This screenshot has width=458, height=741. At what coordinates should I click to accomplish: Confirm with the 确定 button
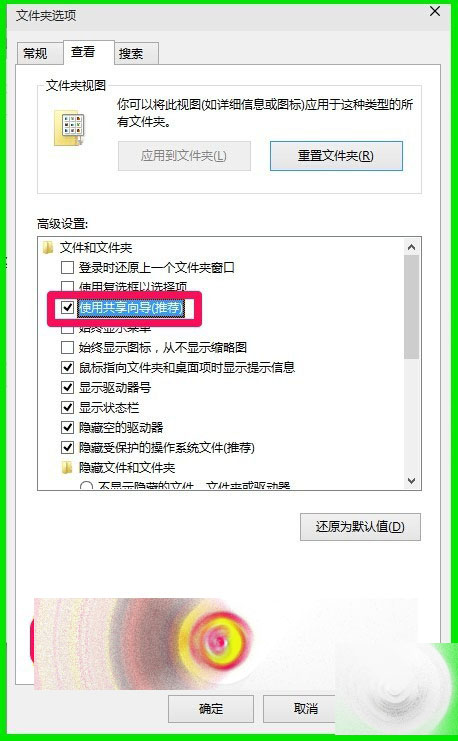(x=211, y=708)
